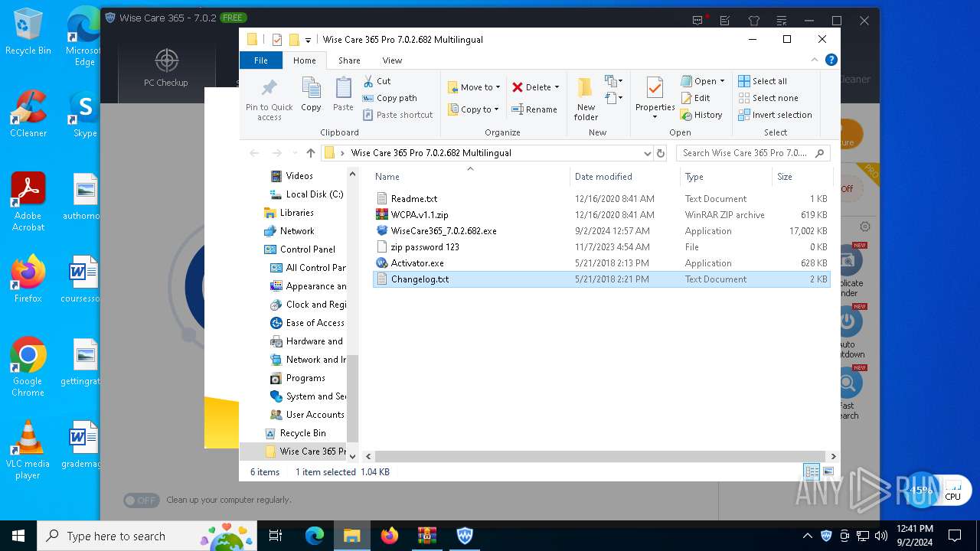
Task: Go up one folder level
Action: [310, 153]
